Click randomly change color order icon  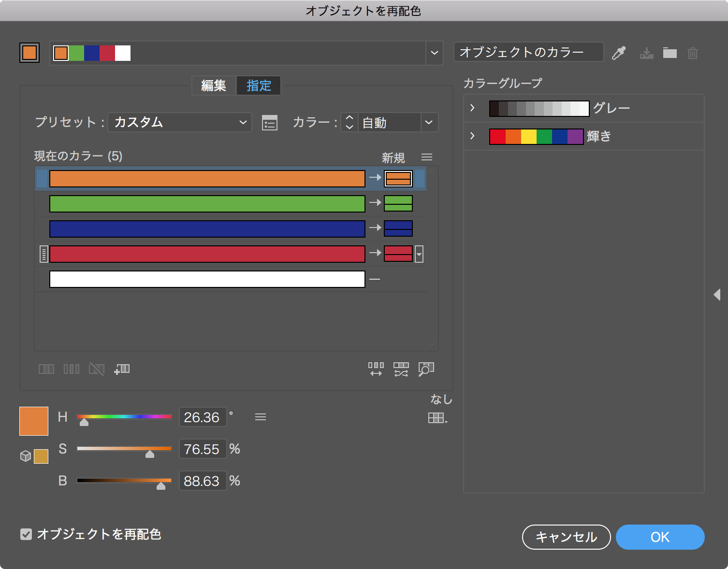[x=401, y=370]
